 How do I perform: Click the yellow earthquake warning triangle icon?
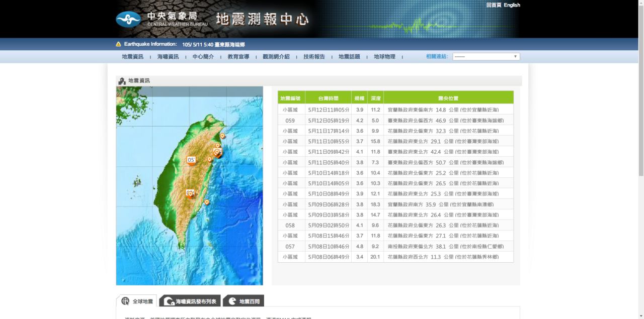coord(119,44)
